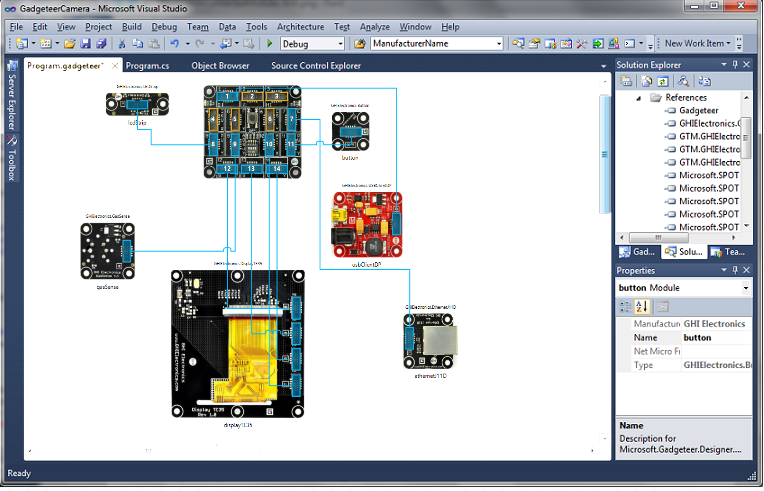Click the designer vertical scrollbar thumb
Image resolution: width=764 pixels, height=491 pixels.
pyautogui.click(x=604, y=154)
